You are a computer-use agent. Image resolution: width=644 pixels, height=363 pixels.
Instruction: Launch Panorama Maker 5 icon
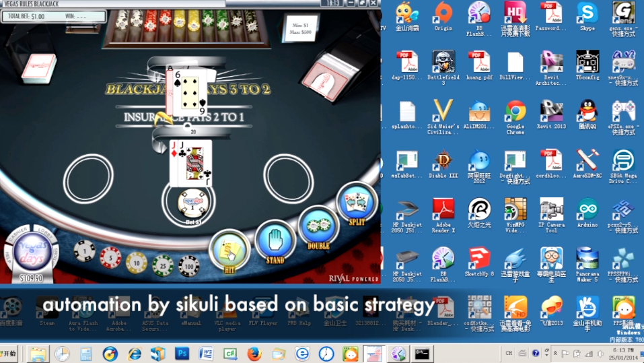[x=587, y=264]
